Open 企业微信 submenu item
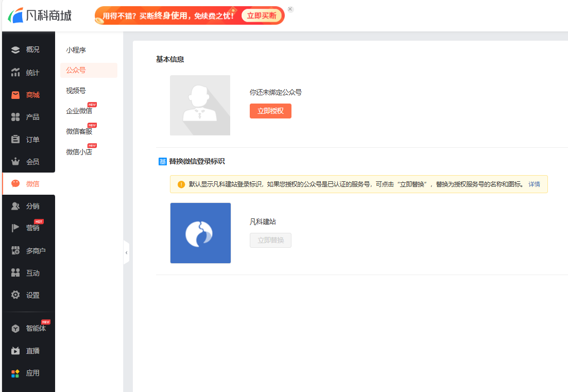This screenshot has width=568, height=392. click(79, 111)
